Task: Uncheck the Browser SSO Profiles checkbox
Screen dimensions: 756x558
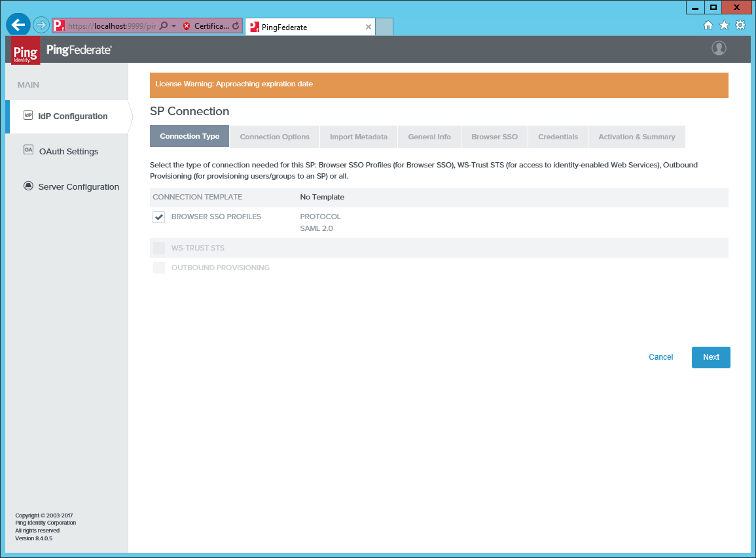Action: pyautogui.click(x=158, y=217)
